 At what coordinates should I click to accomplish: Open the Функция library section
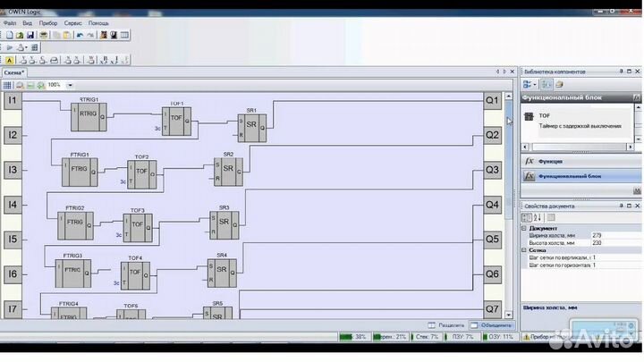point(580,161)
